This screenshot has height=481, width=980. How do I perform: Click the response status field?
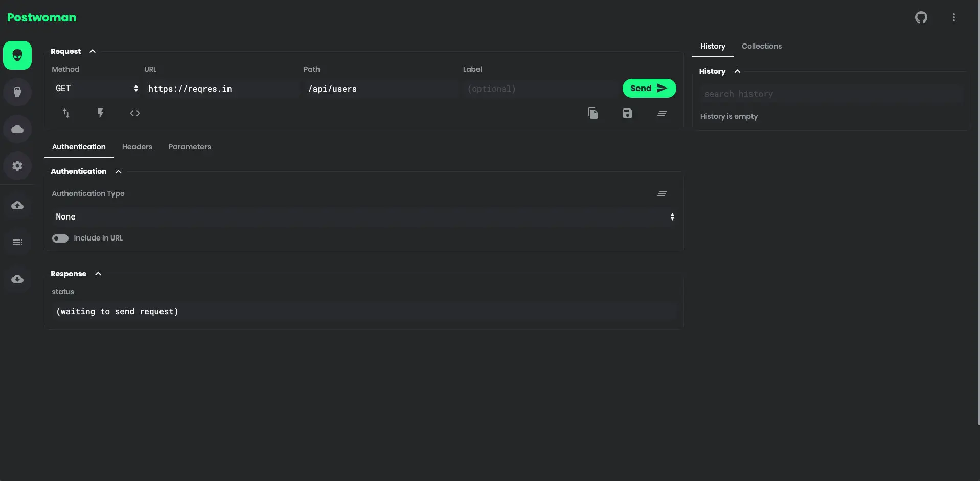(364, 311)
